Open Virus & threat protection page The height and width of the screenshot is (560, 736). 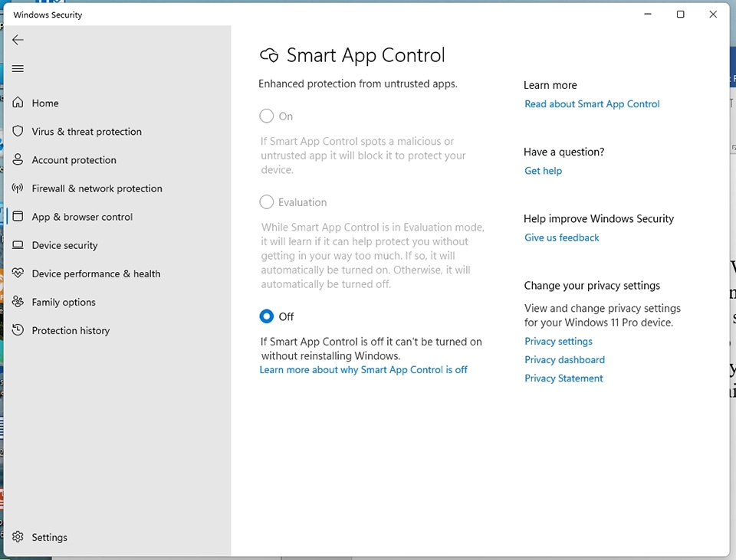tap(87, 131)
